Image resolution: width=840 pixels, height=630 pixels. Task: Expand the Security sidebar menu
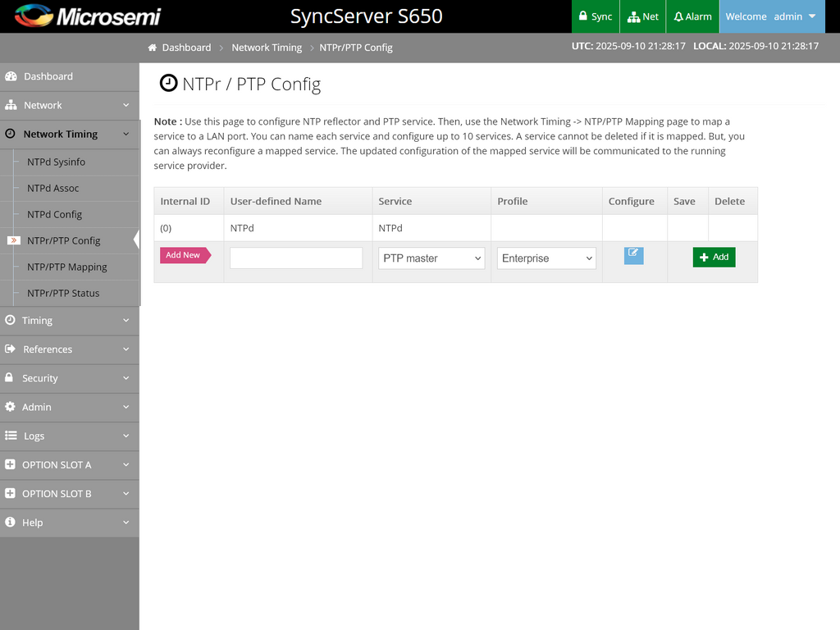coord(70,379)
